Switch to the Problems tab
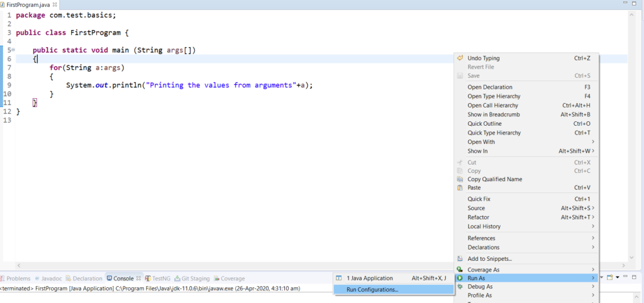Viewport: 644px width, 303px height. pos(18,278)
